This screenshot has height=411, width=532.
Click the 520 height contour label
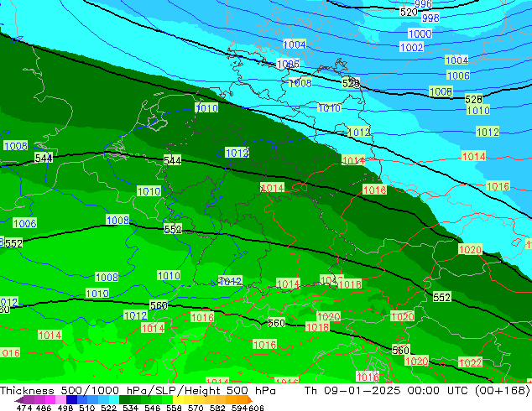coord(409,13)
